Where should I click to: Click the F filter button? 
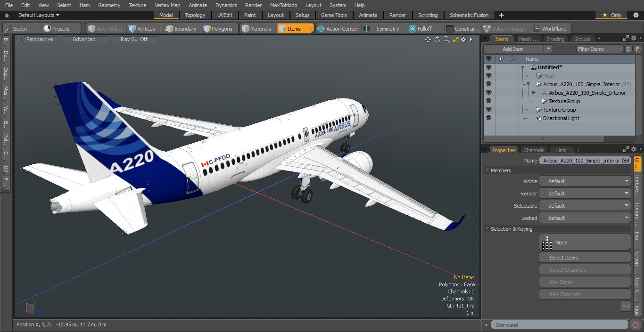click(637, 49)
